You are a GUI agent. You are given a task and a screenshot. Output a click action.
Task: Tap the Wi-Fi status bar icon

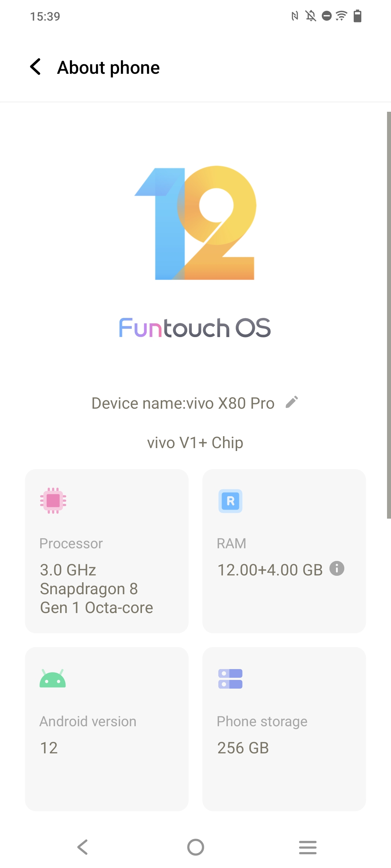341,16
